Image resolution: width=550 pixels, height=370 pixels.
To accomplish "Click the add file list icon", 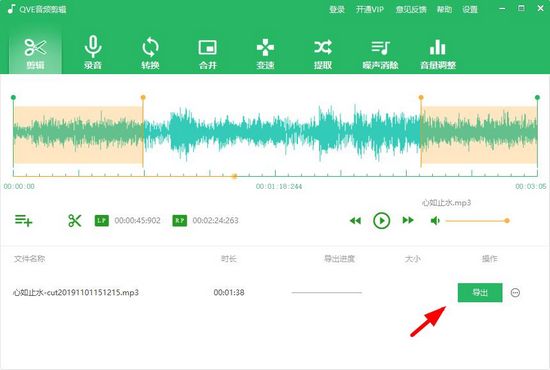I will [24, 221].
